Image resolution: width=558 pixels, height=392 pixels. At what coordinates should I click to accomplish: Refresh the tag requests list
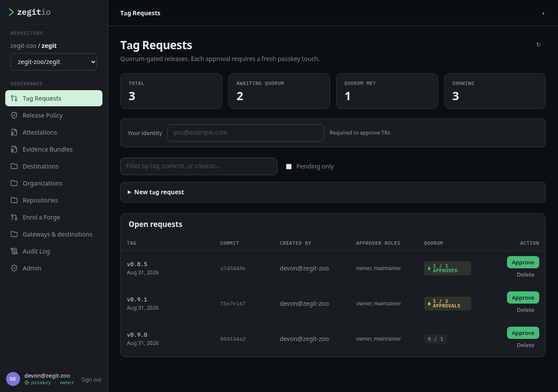pyautogui.click(x=538, y=44)
